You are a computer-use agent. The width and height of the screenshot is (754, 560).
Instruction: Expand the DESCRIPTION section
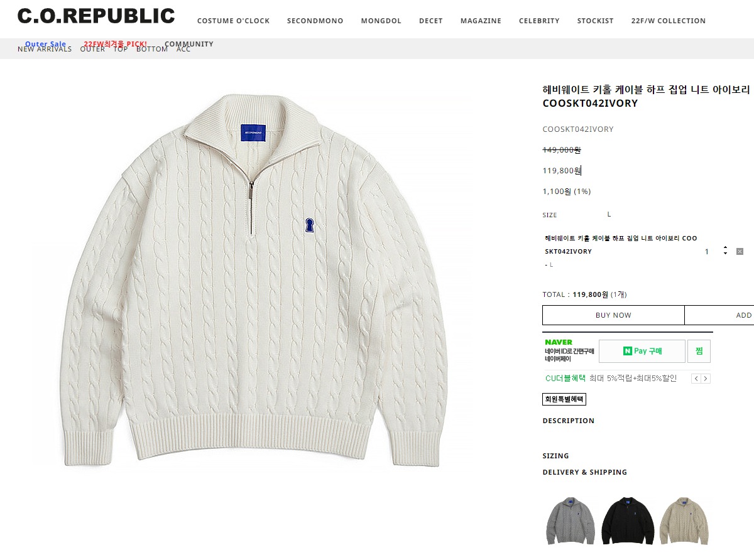569,421
